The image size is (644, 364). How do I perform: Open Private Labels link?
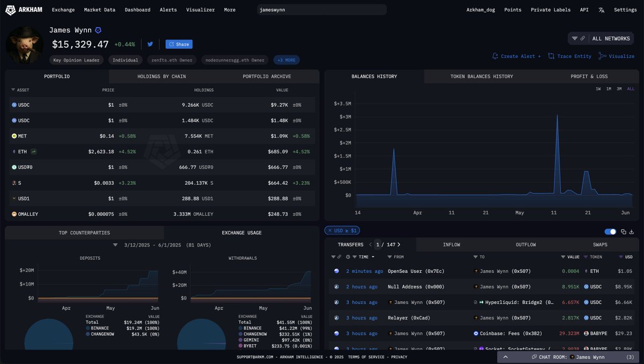[x=551, y=10]
